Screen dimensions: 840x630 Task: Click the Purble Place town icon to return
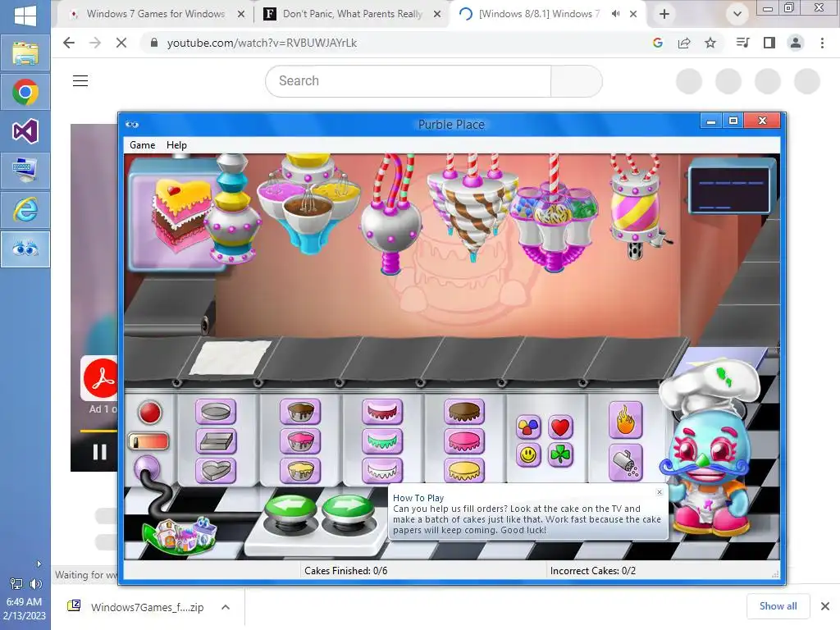[x=180, y=535]
